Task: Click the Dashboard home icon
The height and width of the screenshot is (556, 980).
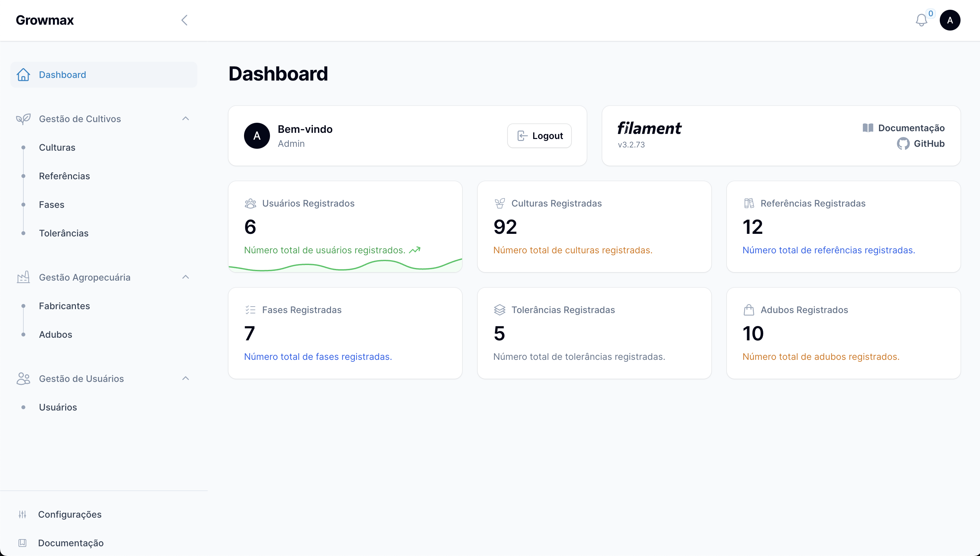Action: [23, 74]
